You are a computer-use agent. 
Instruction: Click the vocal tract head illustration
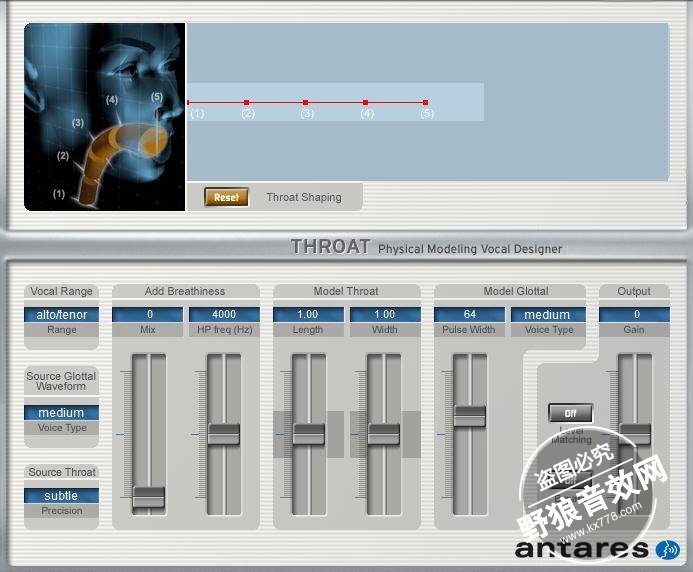[105, 117]
